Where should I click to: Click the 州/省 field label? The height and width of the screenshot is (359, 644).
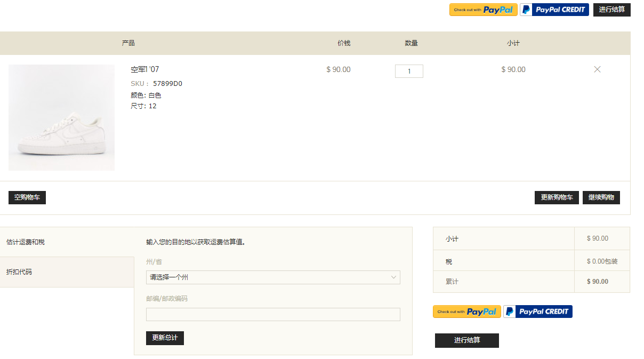pyautogui.click(x=154, y=262)
